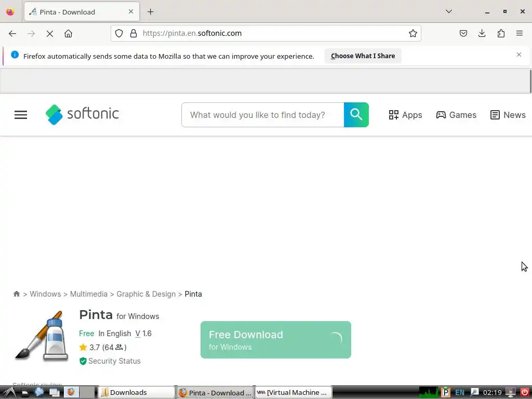Click the Free Download for Windows button

pyautogui.click(x=276, y=340)
